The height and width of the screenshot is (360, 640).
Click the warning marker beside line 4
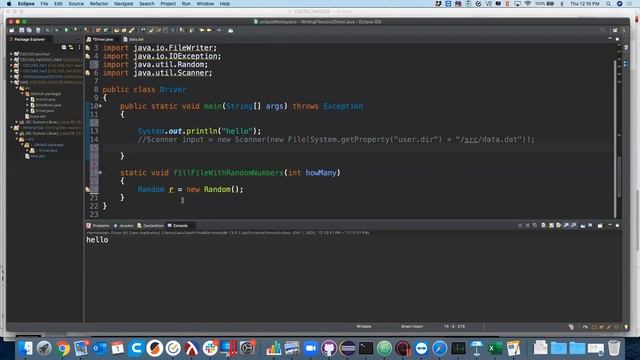[88, 56]
